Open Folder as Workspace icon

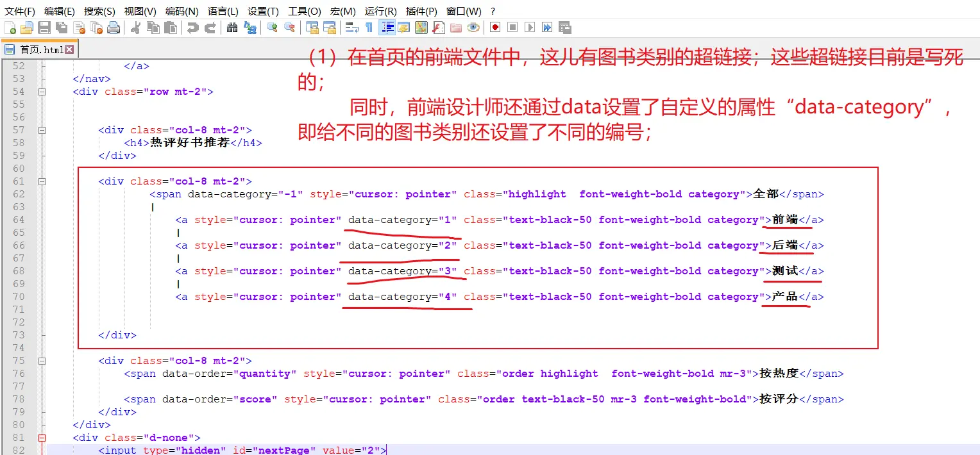[x=456, y=28]
